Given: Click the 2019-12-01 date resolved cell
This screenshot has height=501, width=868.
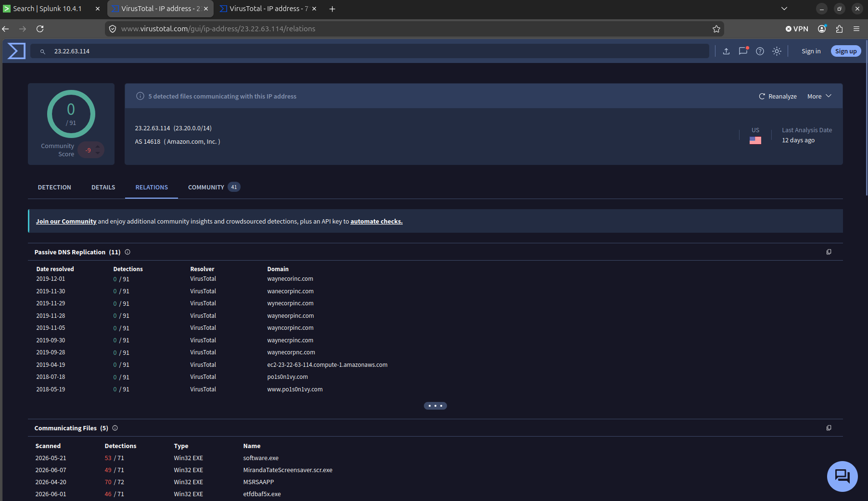Looking at the screenshot, I should 51,279.
